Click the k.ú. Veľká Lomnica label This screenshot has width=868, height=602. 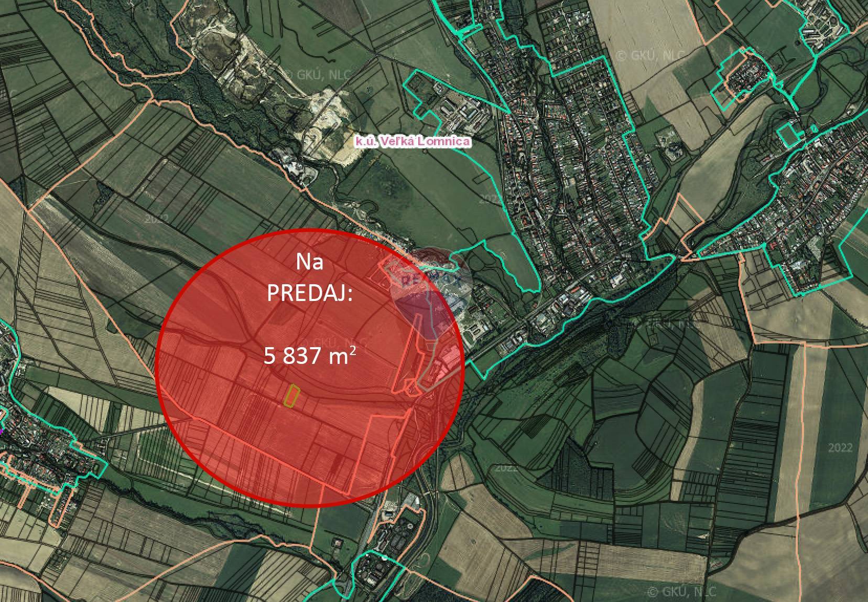tap(413, 142)
